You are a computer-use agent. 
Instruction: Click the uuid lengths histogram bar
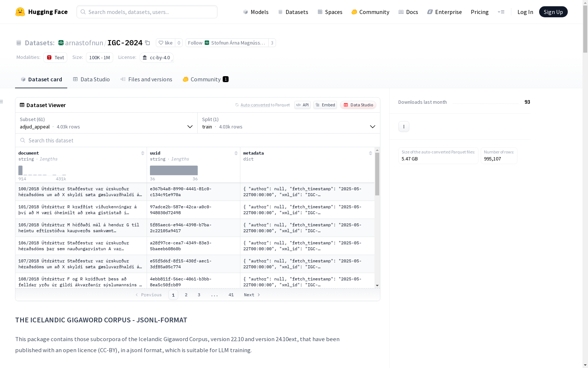(x=174, y=170)
